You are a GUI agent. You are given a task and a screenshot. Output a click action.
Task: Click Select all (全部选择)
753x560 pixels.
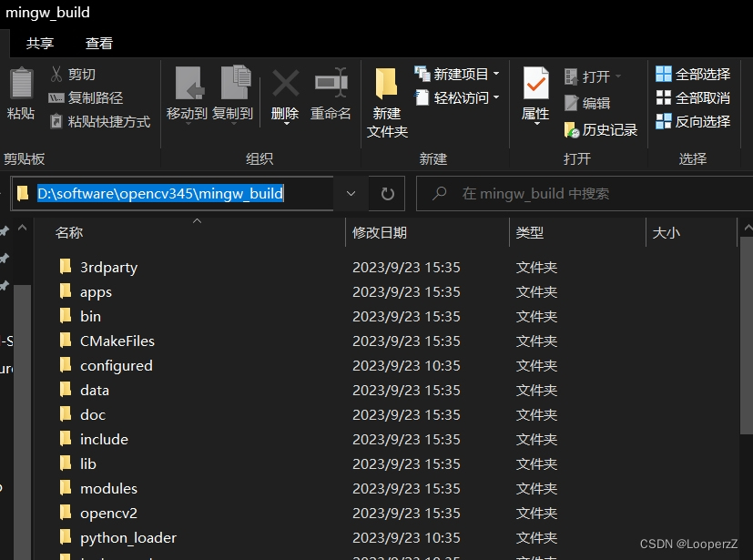tap(693, 74)
